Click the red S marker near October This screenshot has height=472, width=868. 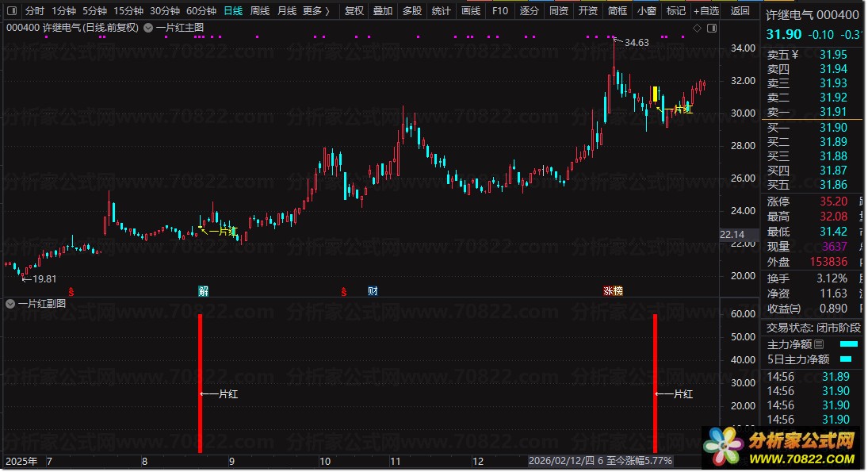(x=344, y=291)
